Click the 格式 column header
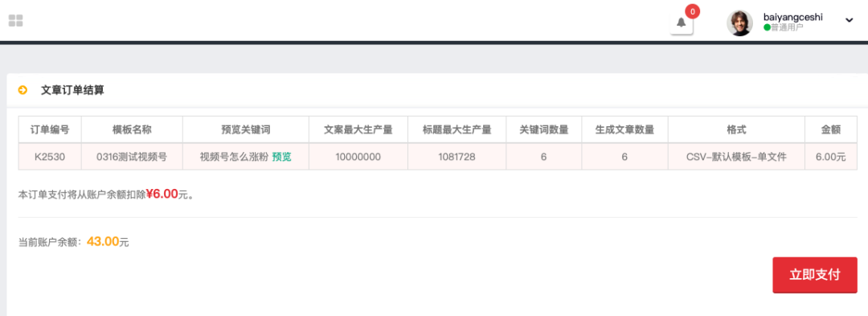Screen dimensions: 868x316 [736, 130]
